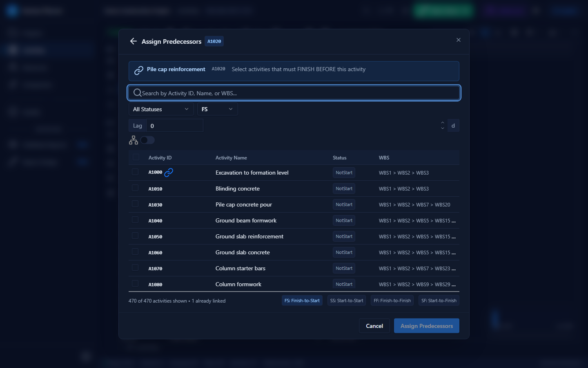Close the Assign Predecessors dialog
Image resolution: width=588 pixels, height=368 pixels.
point(459,40)
